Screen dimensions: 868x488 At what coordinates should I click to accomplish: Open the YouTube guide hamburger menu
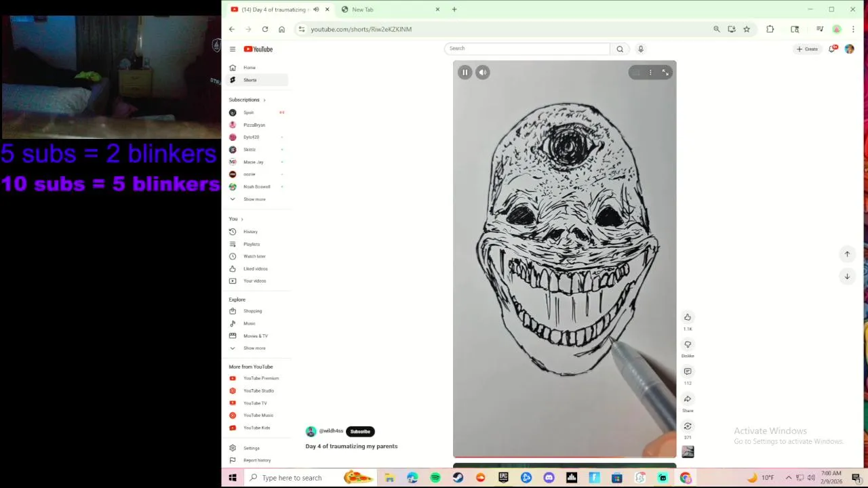[232, 49]
